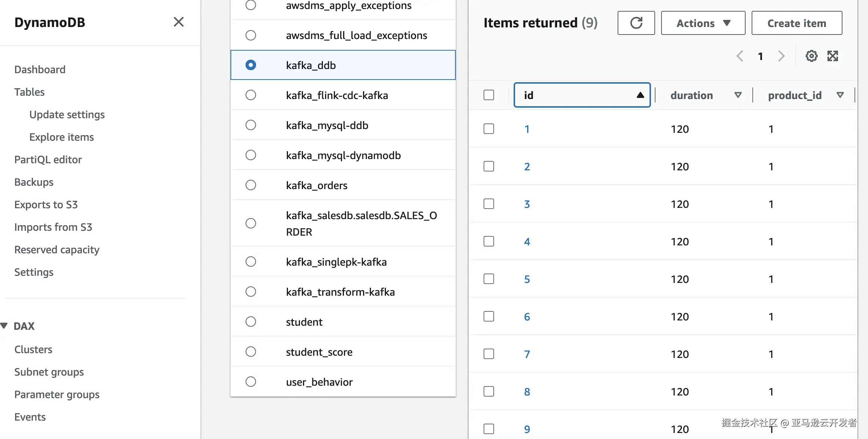Toggle the select-all items checkbox

click(489, 95)
